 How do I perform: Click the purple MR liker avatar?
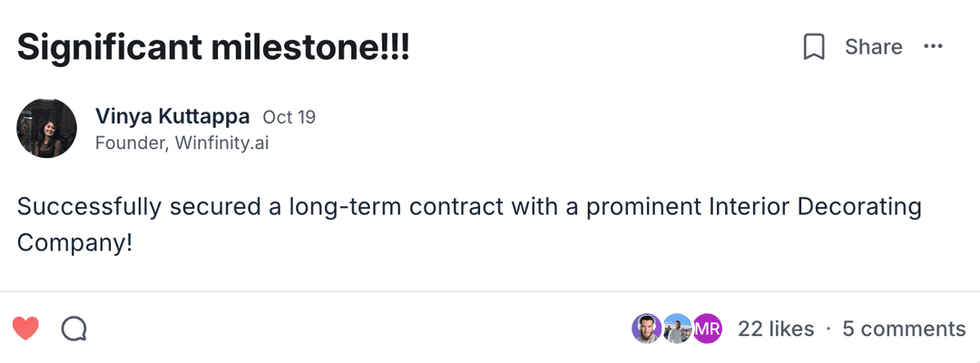[707, 329]
